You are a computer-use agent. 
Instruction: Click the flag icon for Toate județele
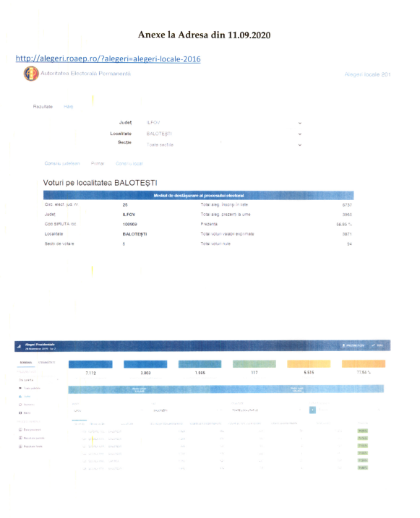[20, 388]
